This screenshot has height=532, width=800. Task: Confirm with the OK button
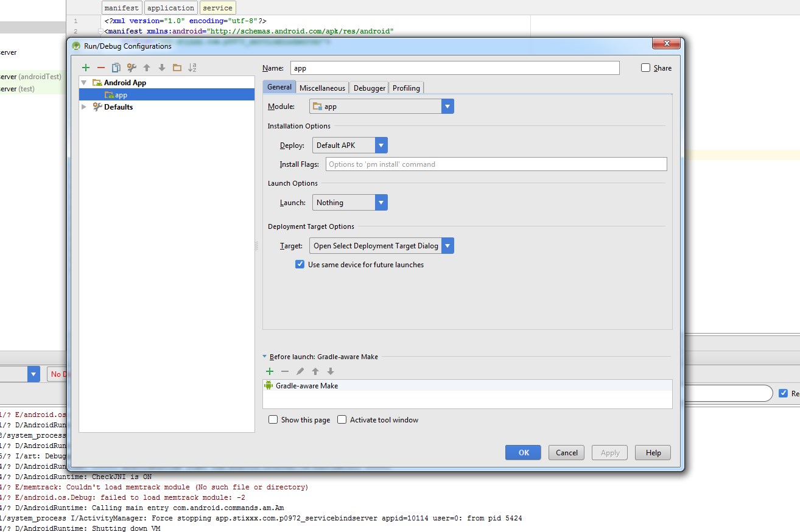tap(524, 452)
